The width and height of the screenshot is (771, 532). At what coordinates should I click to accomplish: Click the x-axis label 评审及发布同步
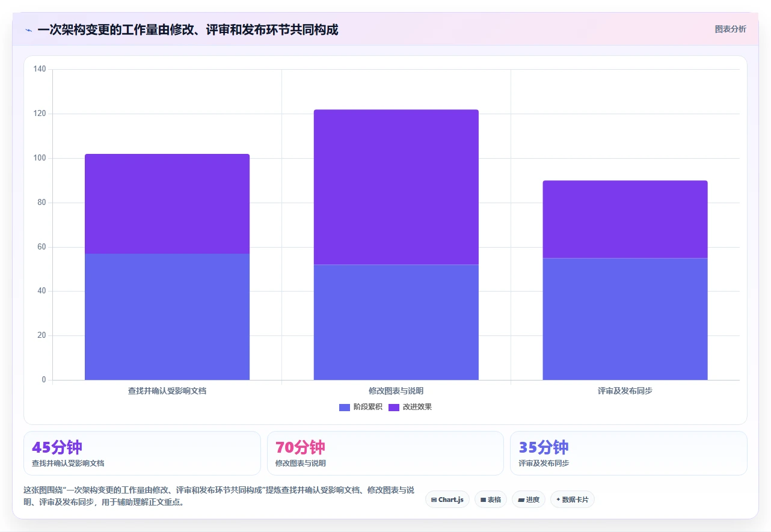click(625, 391)
